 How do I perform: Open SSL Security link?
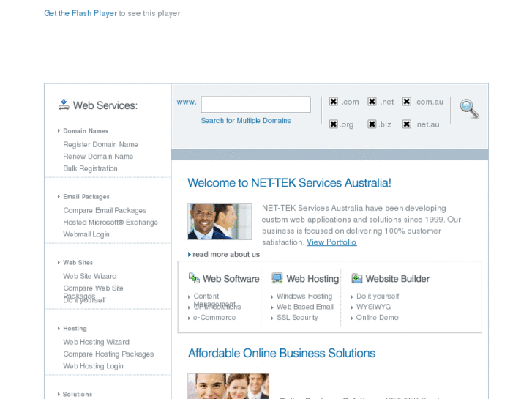(x=297, y=318)
